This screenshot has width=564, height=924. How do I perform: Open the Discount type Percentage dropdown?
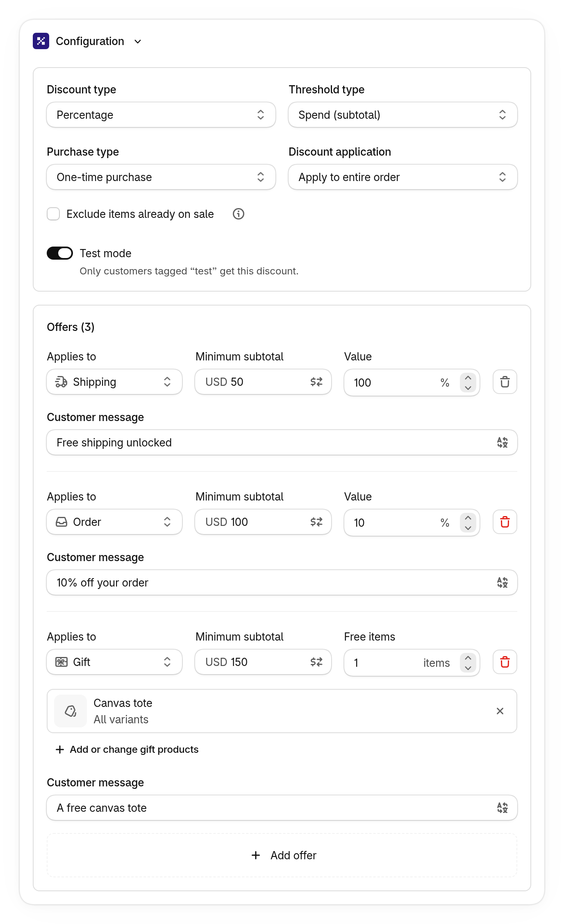[161, 115]
